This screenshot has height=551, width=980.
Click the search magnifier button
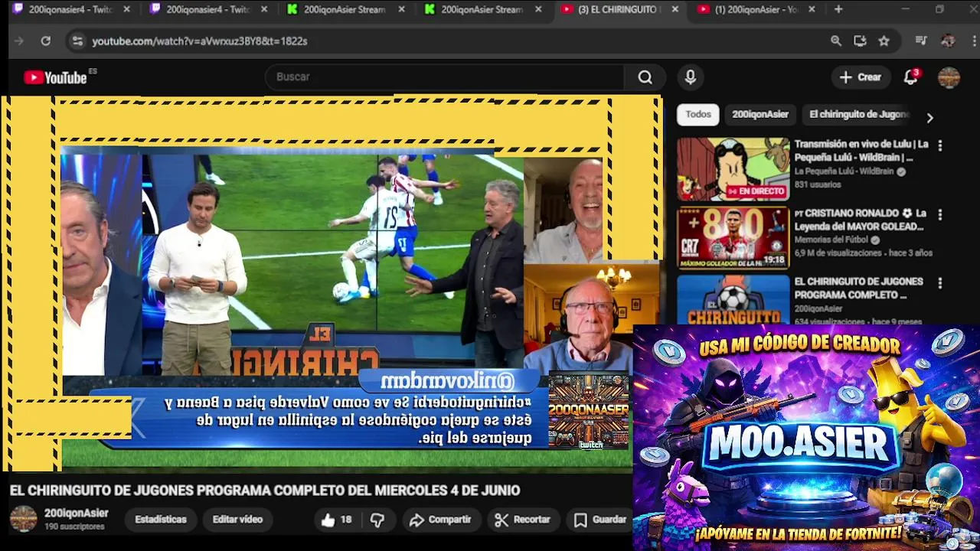(645, 77)
